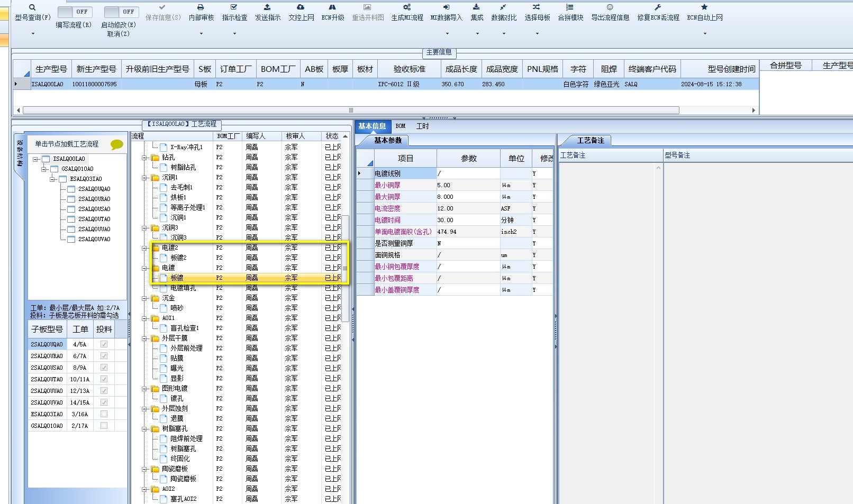Viewport: 853px width, 504px height.
Task: Click the 文控上网 cloud icon
Action: (301, 7)
